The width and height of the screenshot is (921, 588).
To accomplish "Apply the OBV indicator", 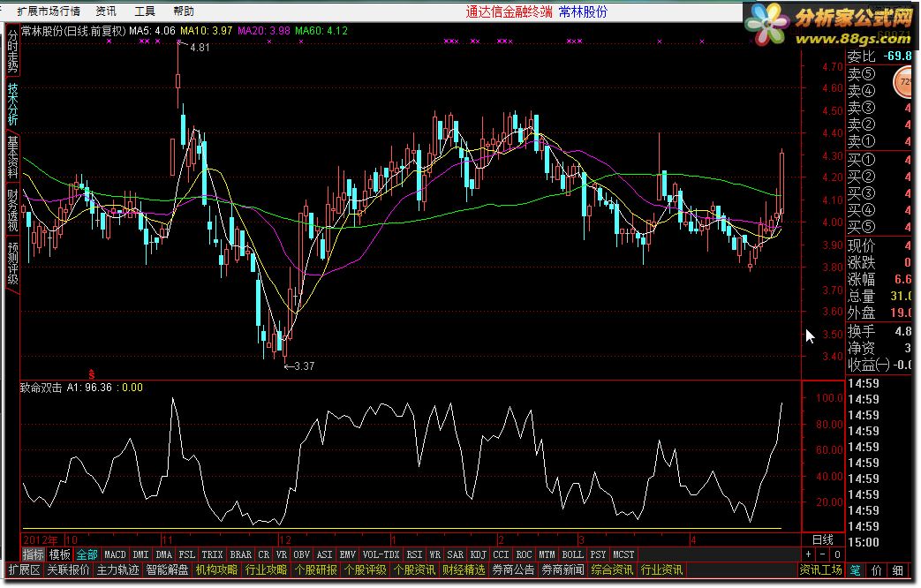I will click(x=301, y=554).
